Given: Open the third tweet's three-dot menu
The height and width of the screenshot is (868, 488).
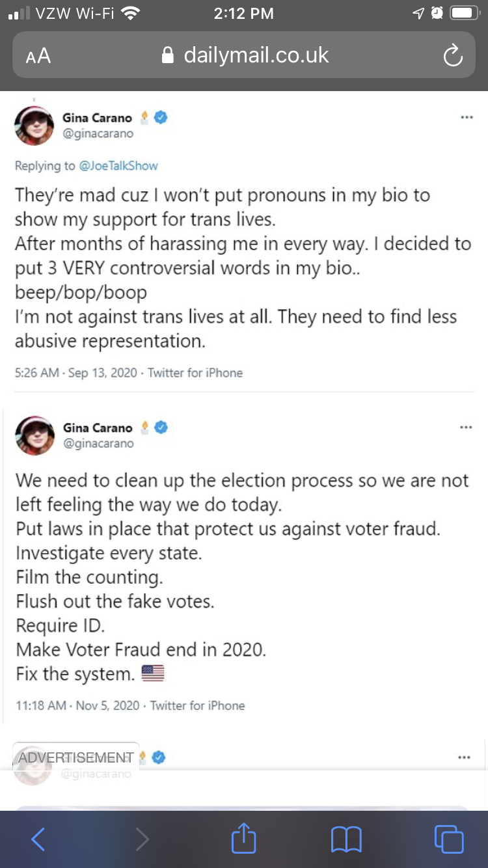Looking at the screenshot, I should [464, 757].
